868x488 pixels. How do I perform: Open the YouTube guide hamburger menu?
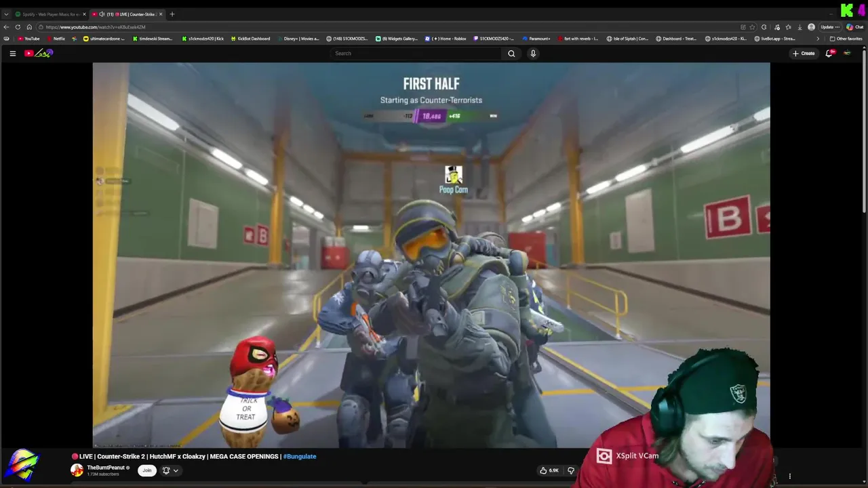(x=12, y=54)
